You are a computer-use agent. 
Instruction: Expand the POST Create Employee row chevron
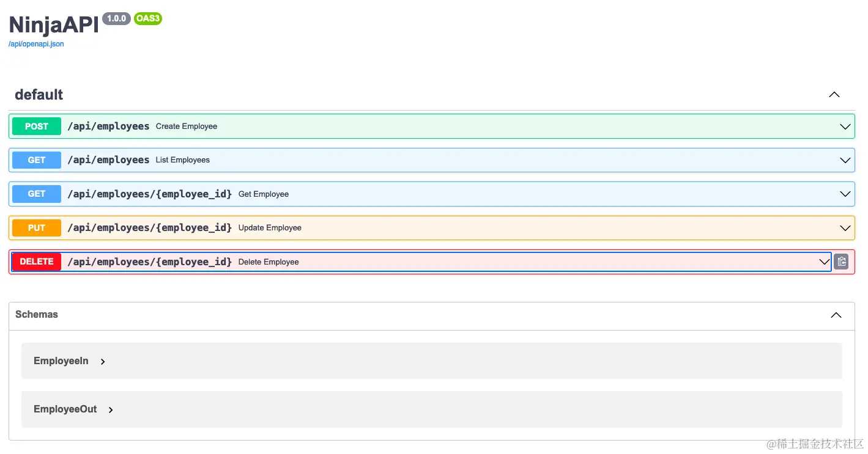(845, 126)
